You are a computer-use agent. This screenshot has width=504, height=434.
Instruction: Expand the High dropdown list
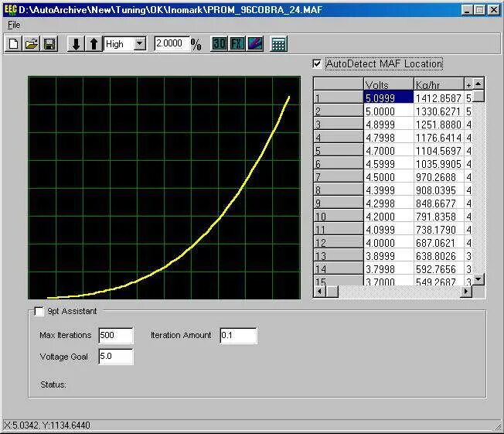(x=140, y=44)
